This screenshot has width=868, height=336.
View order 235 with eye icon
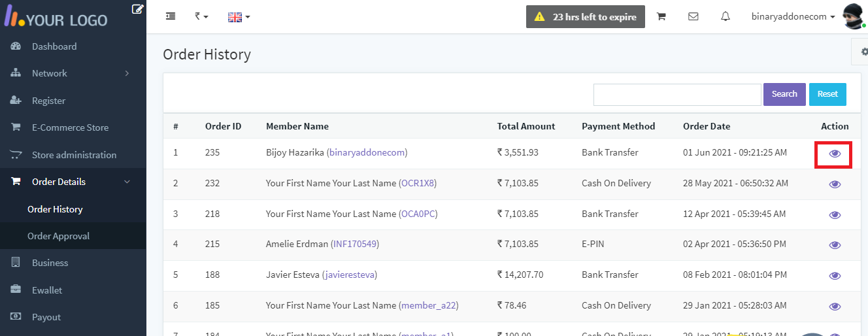click(x=835, y=154)
